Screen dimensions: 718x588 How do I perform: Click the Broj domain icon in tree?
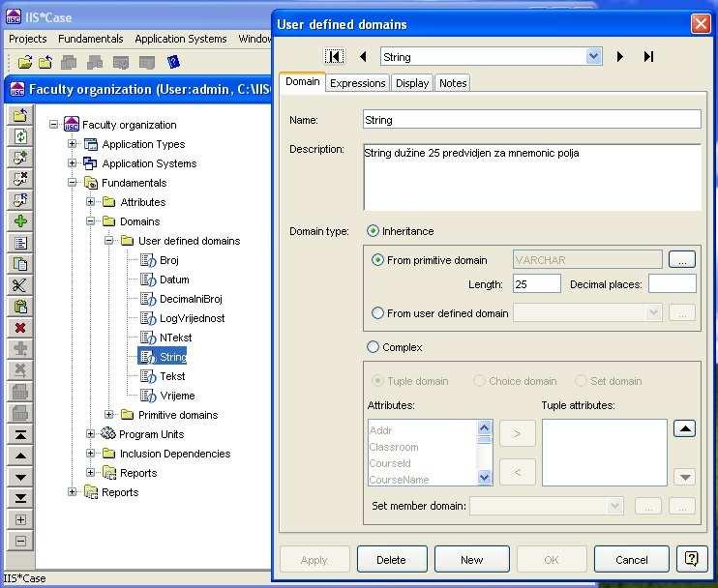[148, 260]
